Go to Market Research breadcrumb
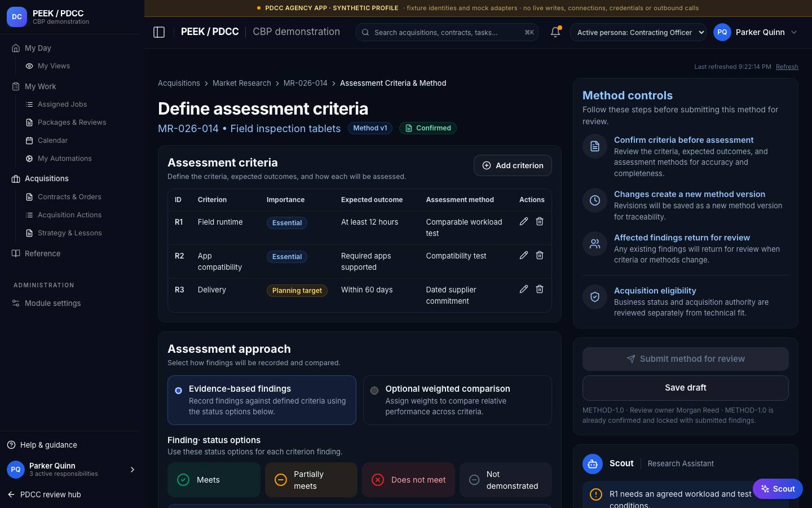This screenshot has width=812, height=508. pyautogui.click(x=241, y=83)
